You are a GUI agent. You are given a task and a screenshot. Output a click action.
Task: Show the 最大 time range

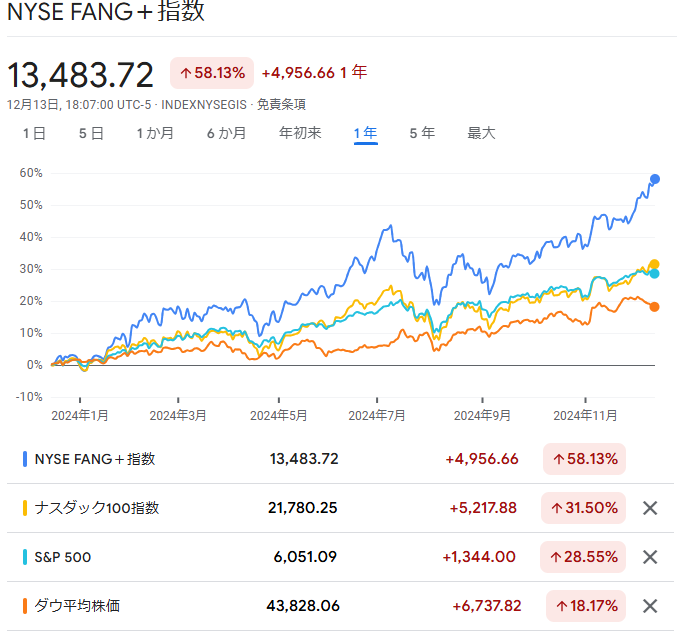point(481,133)
